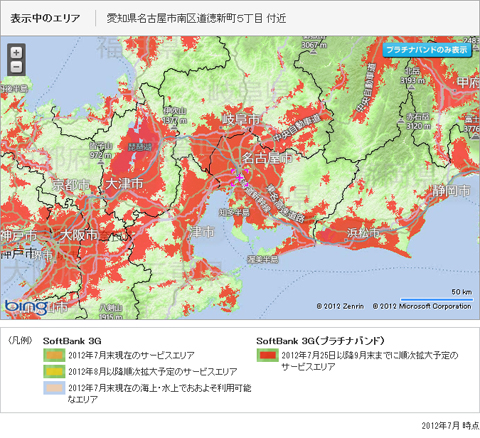Zoom out with the minus button
The image size is (480, 438).
click(16, 67)
